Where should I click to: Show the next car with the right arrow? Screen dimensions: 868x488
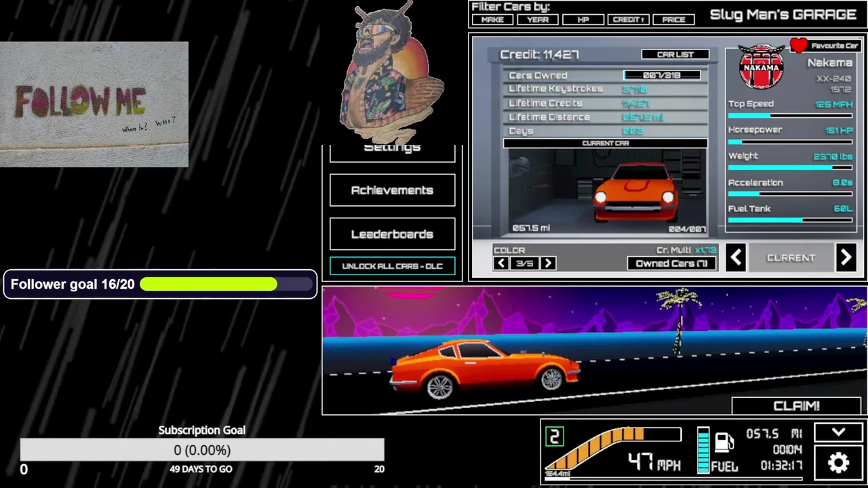point(846,258)
